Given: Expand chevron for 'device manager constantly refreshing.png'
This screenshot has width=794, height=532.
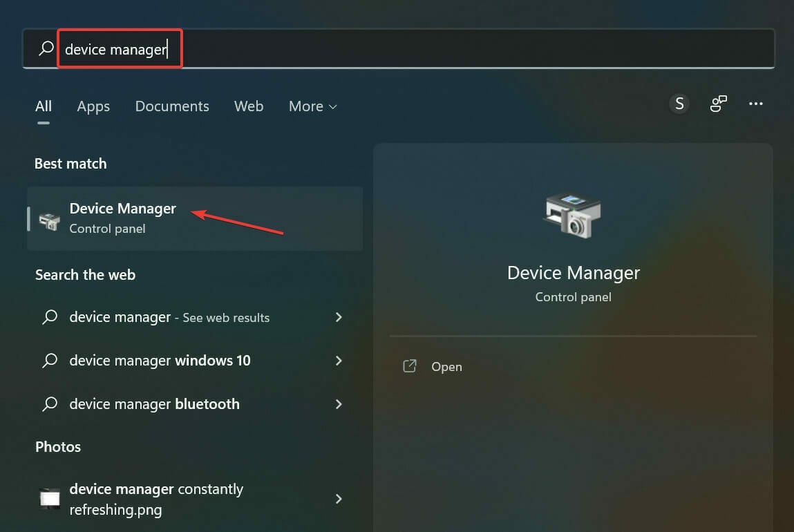Looking at the screenshot, I should pyautogui.click(x=339, y=498).
